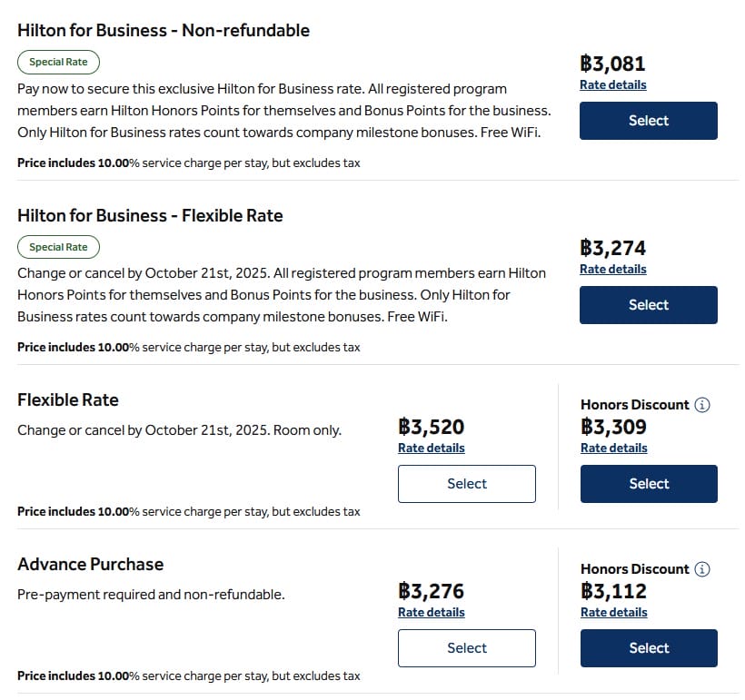Click Hilton for Business - Flexible Rate heading
The width and height of the screenshot is (745, 700).
point(150,215)
